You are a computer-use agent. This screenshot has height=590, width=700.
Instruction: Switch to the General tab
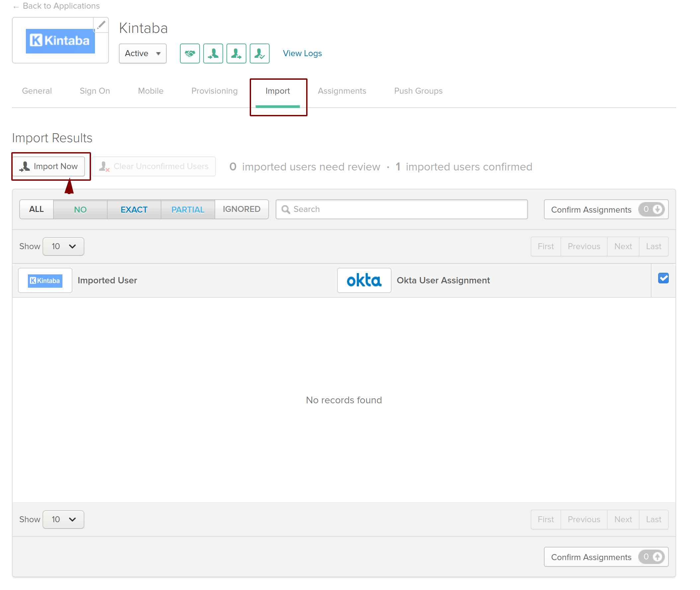(37, 91)
